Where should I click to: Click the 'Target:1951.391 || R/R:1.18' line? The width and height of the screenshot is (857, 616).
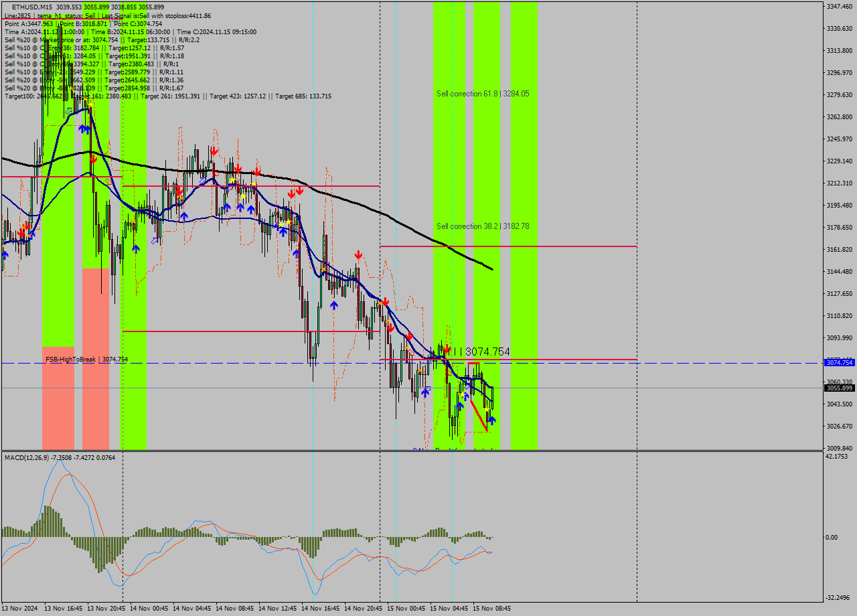click(144, 56)
